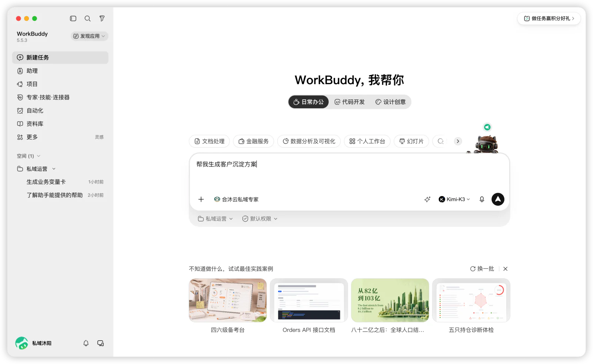Open 项目 in the sidebar

pyautogui.click(x=60, y=84)
